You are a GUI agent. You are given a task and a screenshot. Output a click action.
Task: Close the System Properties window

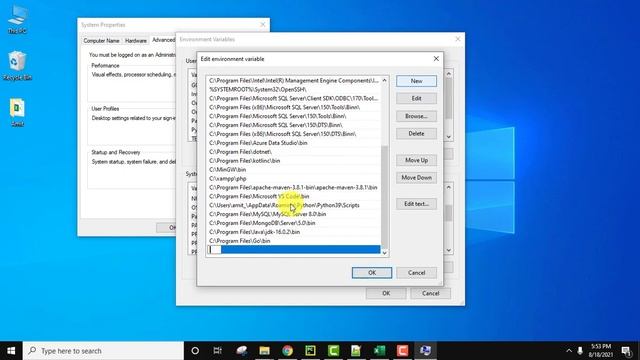(x=263, y=24)
